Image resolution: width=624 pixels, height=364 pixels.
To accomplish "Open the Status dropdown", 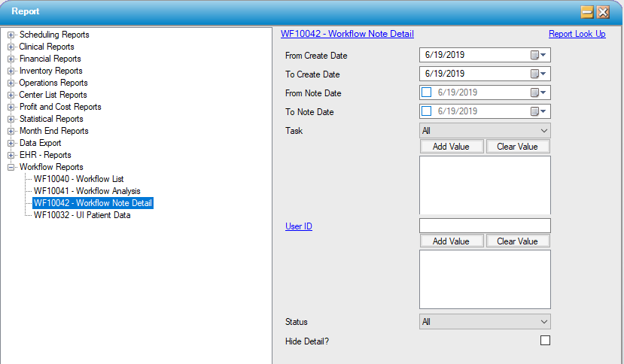I will click(x=484, y=322).
